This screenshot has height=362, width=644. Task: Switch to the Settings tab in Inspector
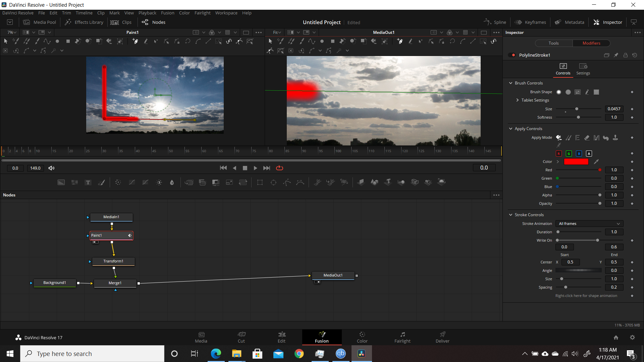583,69
